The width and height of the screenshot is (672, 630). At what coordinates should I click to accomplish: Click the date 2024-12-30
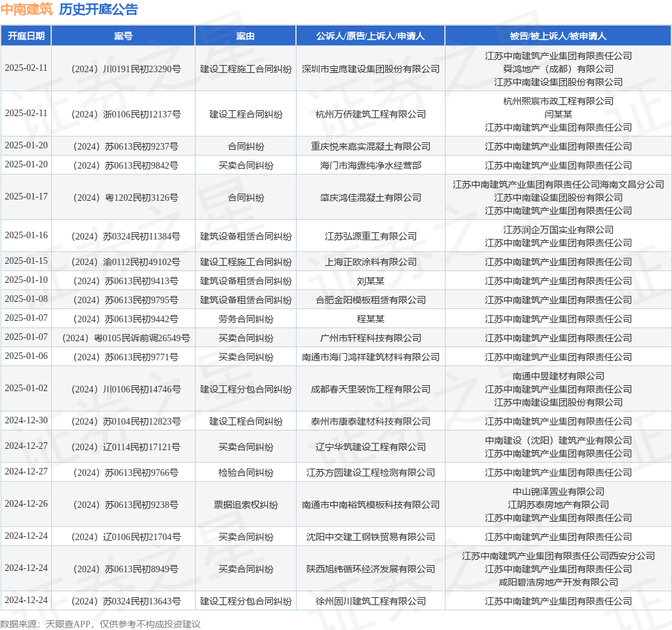coord(26,421)
